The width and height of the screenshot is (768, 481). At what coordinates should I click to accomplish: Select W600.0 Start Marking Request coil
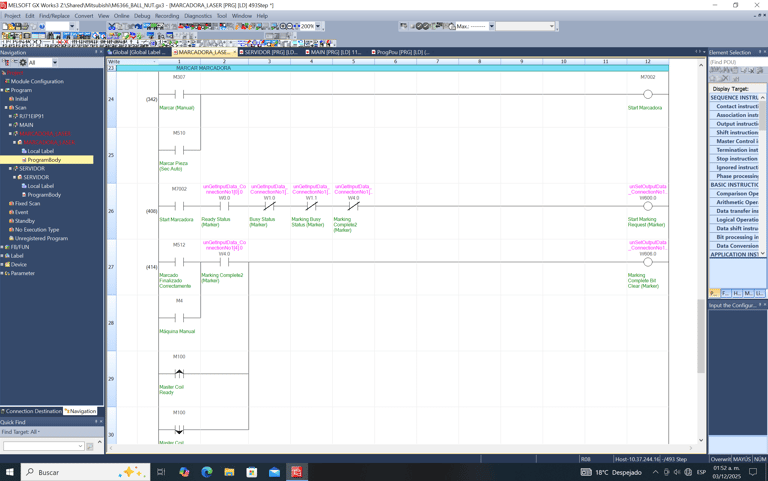pyautogui.click(x=648, y=206)
